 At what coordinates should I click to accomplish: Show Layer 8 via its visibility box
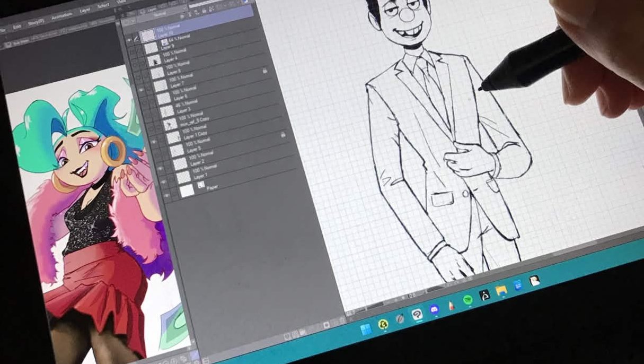(138, 76)
